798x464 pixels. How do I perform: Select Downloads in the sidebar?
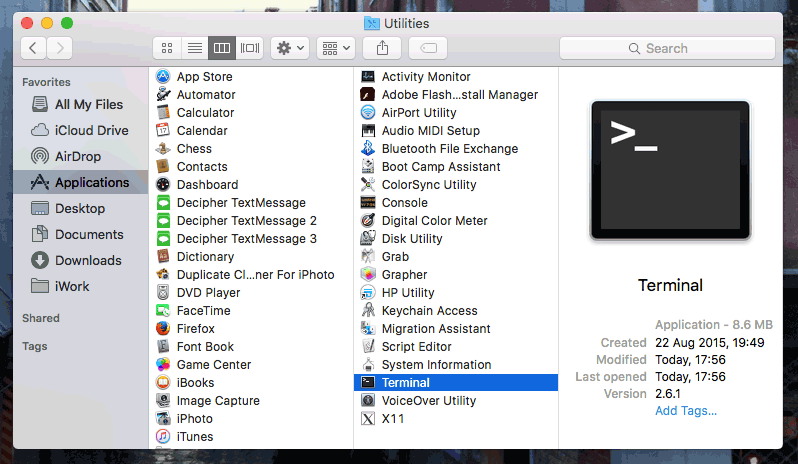(x=81, y=260)
